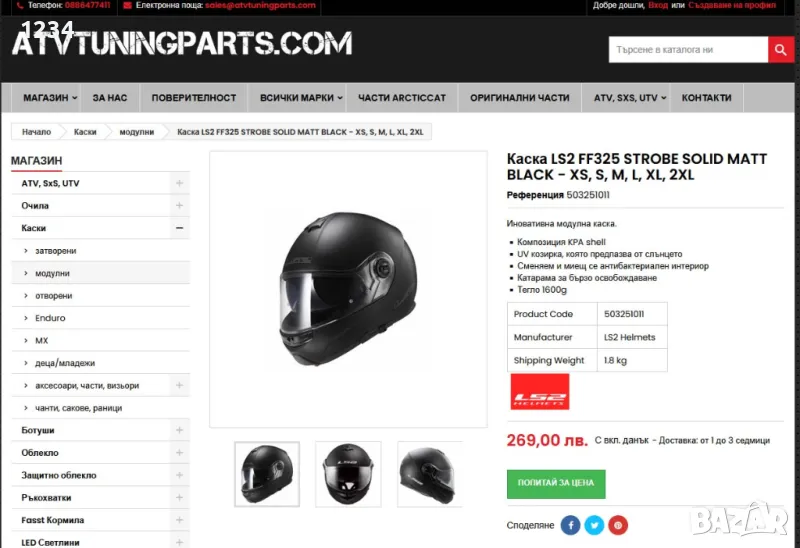This screenshot has width=800, height=548.
Task: Share the product on Twitter
Action: coord(594,525)
